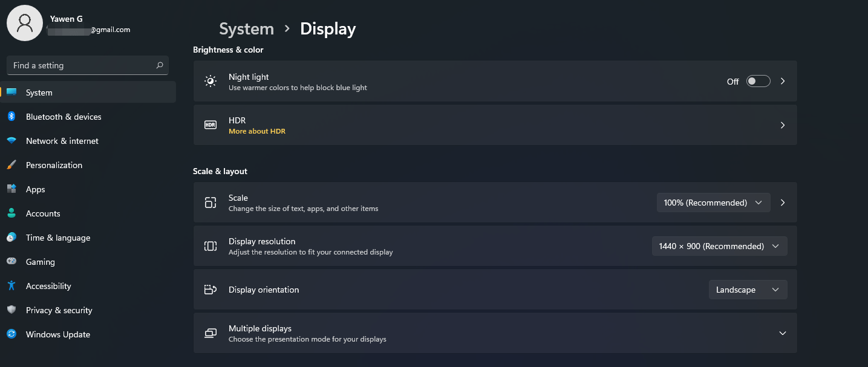Open the More about HDR link
This screenshot has width=868, height=367.
coord(257,131)
